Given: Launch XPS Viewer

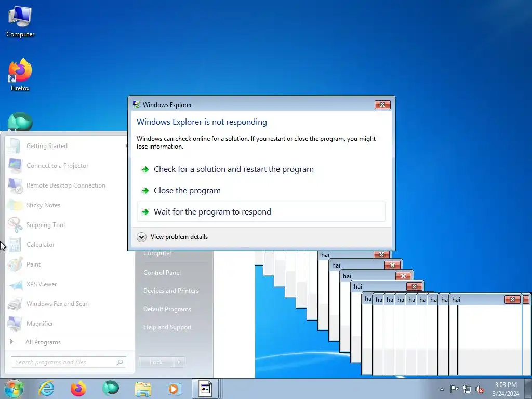Looking at the screenshot, I should point(42,284).
